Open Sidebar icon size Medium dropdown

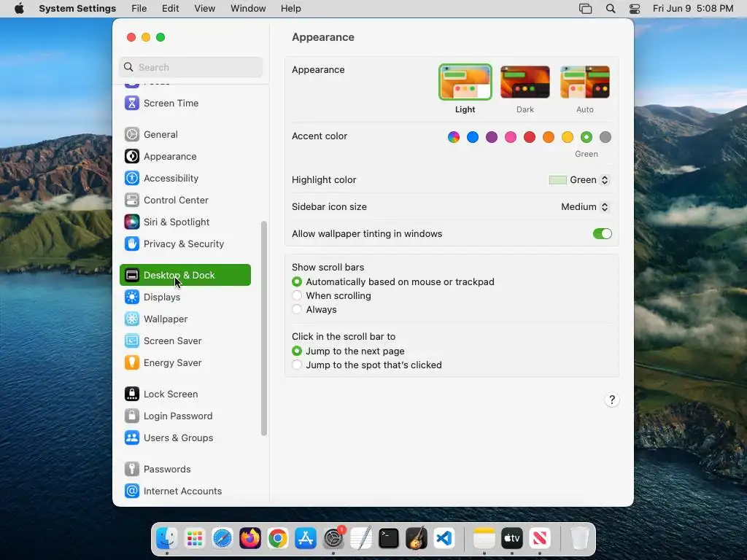point(585,206)
